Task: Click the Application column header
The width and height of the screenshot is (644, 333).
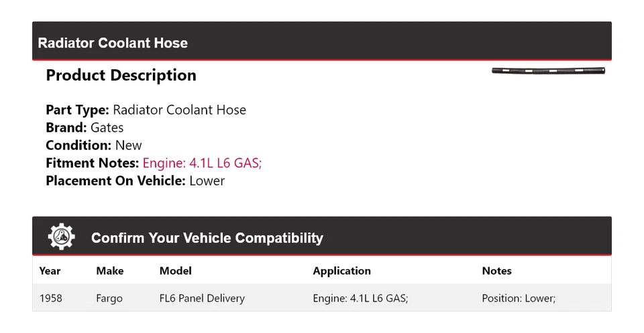Action: point(341,271)
